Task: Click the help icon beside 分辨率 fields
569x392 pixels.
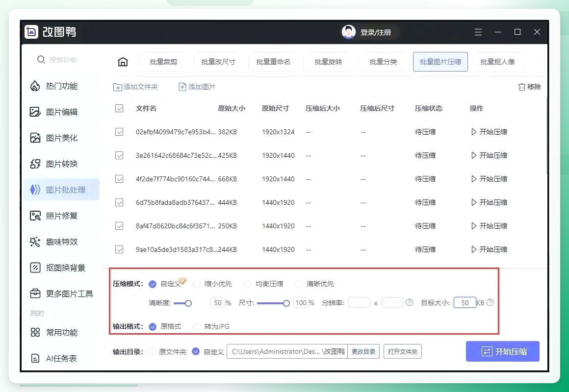Action: tap(409, 302)
